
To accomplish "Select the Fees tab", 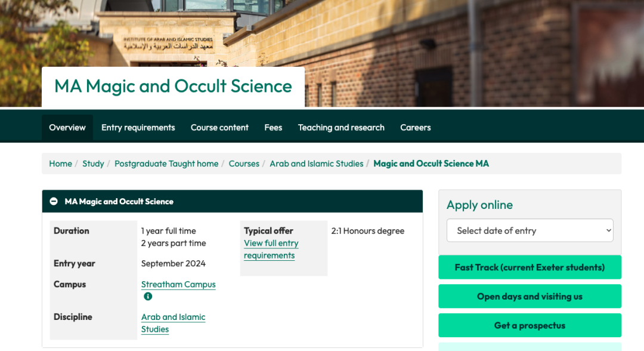I will point(273,127).
